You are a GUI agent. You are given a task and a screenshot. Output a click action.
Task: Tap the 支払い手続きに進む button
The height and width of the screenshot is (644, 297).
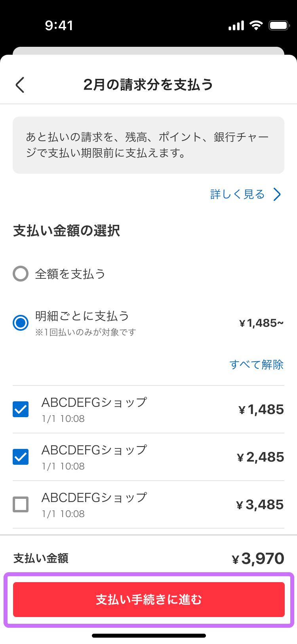(x=149, y=600)
